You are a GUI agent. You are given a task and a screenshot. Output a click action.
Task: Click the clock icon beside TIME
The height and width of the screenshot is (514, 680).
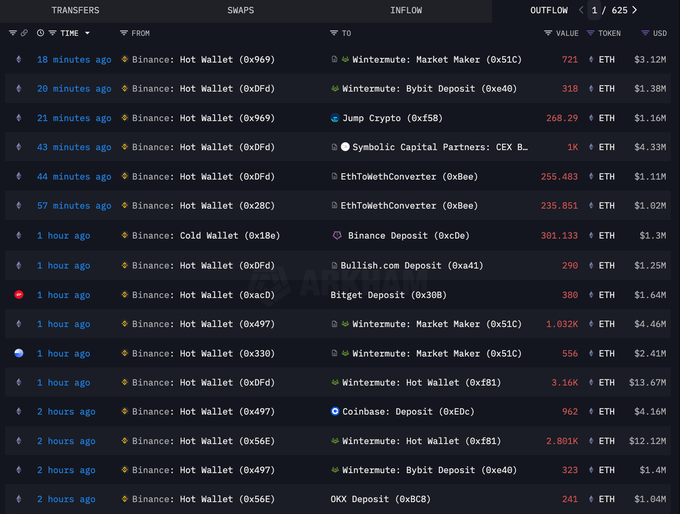pyautogui.click(x=40, y=33)
